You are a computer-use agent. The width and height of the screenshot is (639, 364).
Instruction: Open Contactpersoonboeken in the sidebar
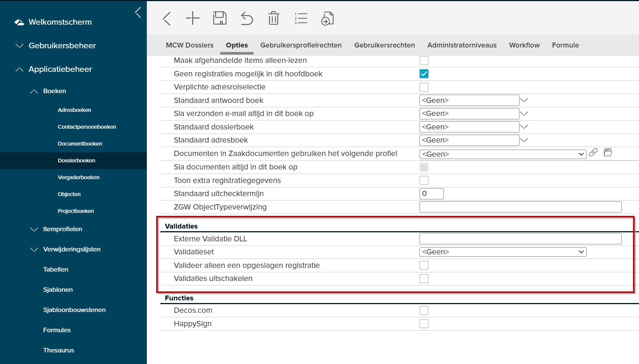point(87,127)
